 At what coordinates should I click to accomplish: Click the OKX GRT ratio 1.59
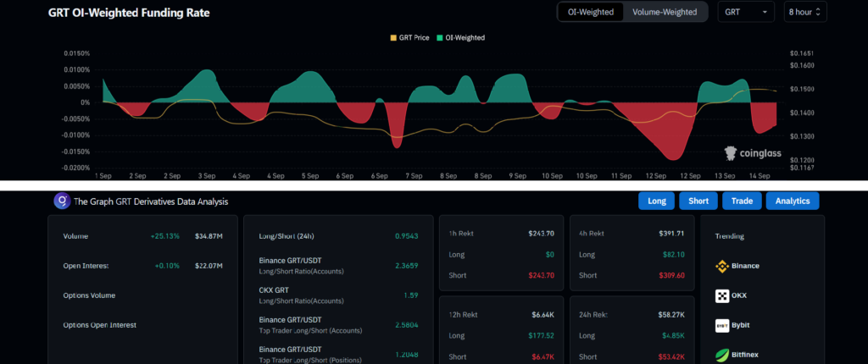click(411, 295)
